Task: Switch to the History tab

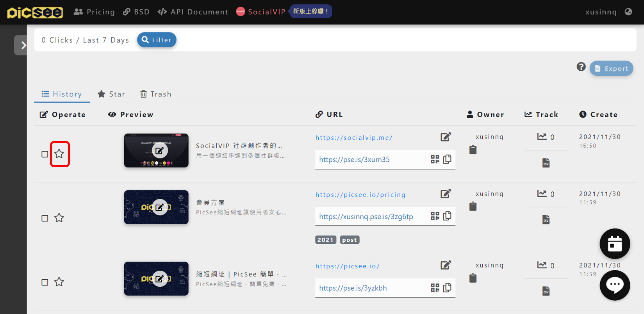Action: pos(62,94)
